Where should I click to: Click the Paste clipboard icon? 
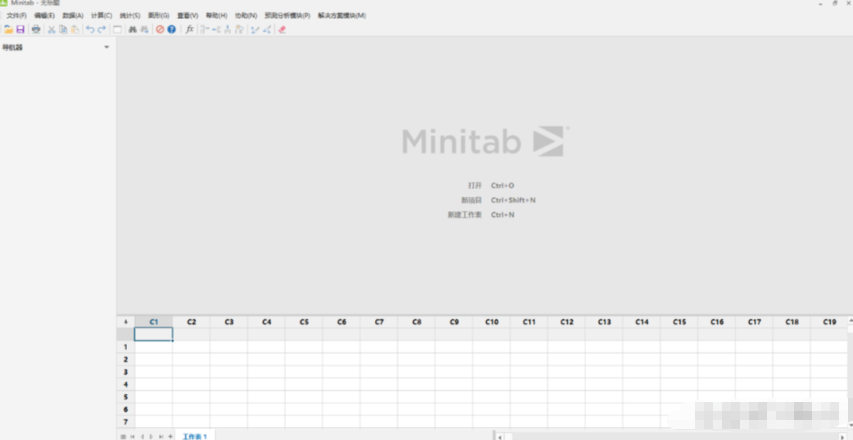tap(75, 29)
